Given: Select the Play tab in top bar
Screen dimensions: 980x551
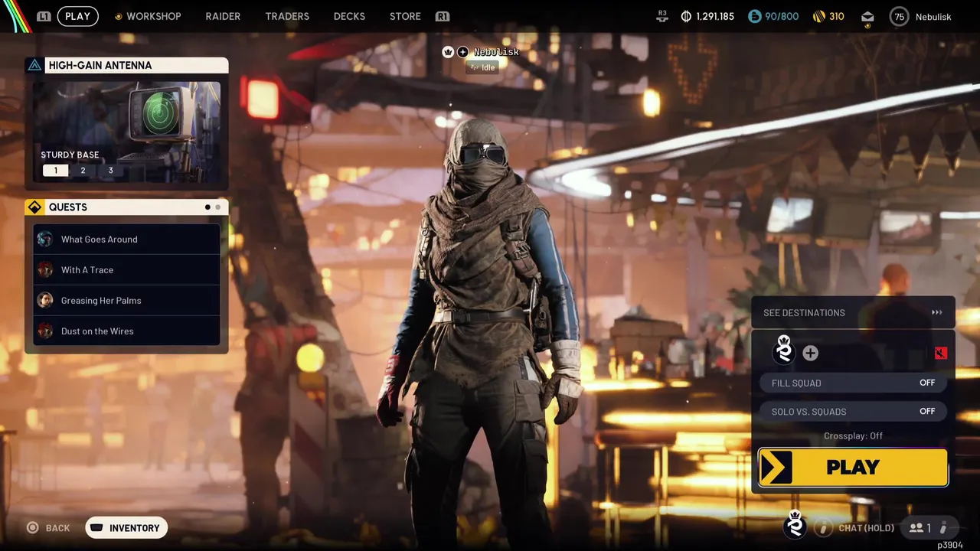Looking at the screenshot, I should click(x=77, y=16).
